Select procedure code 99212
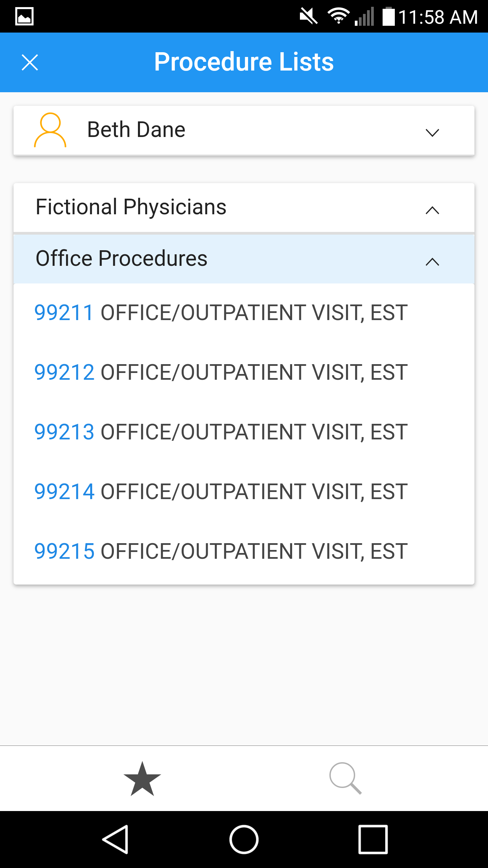The width and height of the screenshot is (488, 868). [64, 372]
